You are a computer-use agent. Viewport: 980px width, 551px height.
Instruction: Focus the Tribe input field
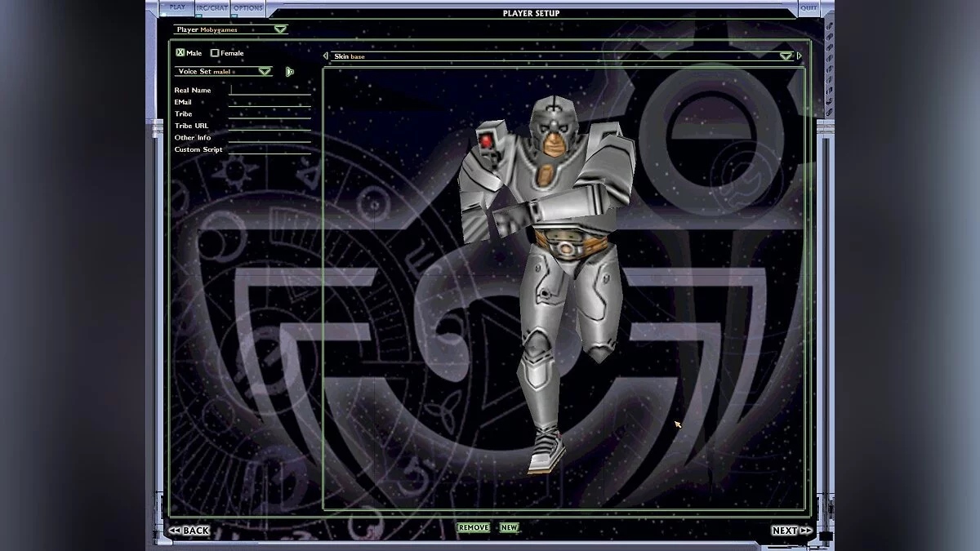point(270,113)
